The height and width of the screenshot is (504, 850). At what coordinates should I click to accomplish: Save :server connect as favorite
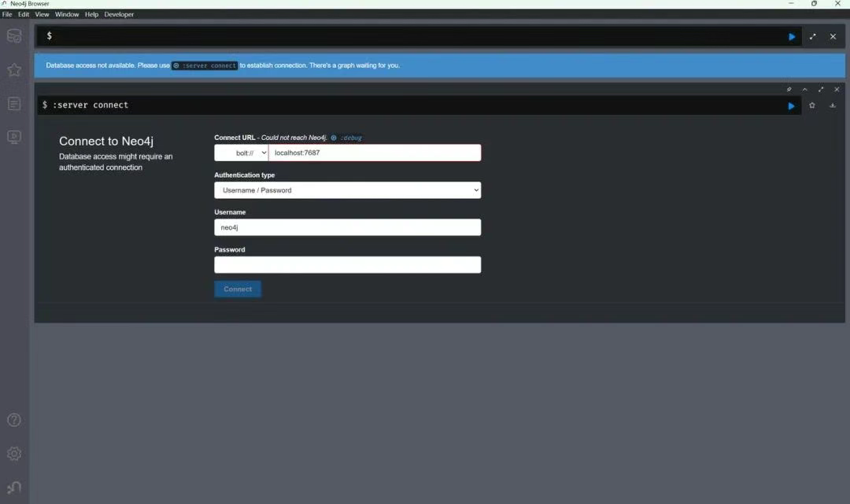coord(812,105)
